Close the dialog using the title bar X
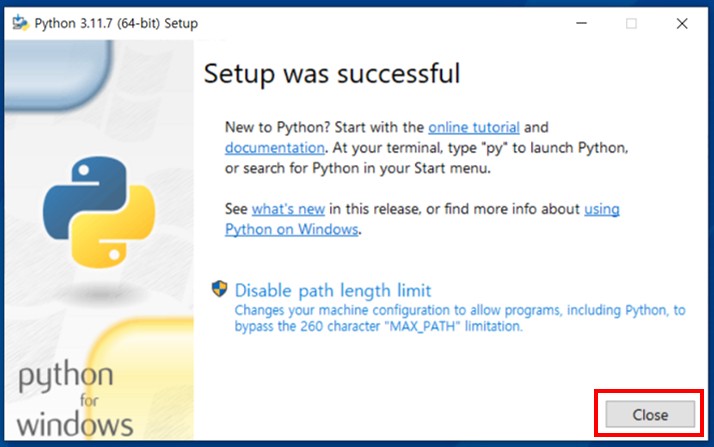This screenshot has height=447, width=714. click(681, 23)
